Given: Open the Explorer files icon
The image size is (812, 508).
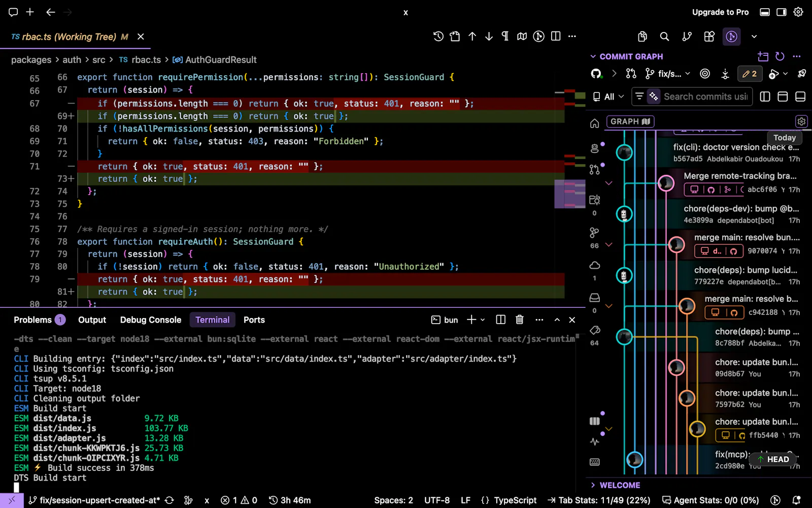Looking at the screenshot, I should pos(642,36).
